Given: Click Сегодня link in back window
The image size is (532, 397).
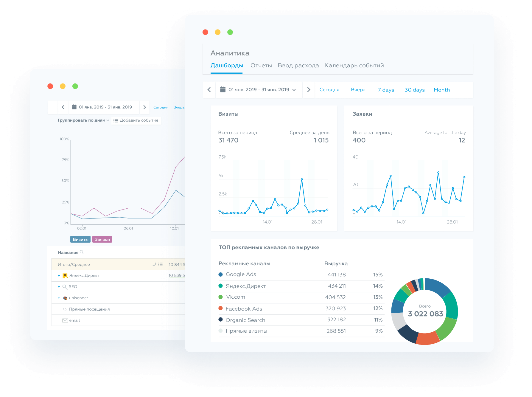Looking at the screenshot, I should point(161,107).
